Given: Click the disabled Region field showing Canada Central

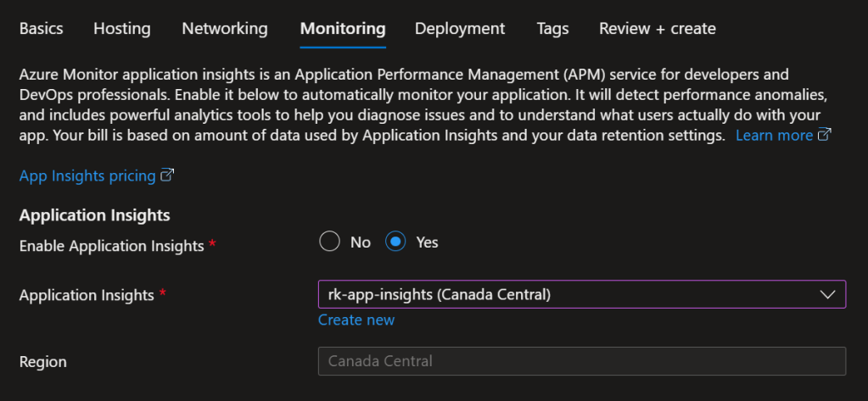Looking at the screenshot, I should pyautogui.click(x=581, y=361).
